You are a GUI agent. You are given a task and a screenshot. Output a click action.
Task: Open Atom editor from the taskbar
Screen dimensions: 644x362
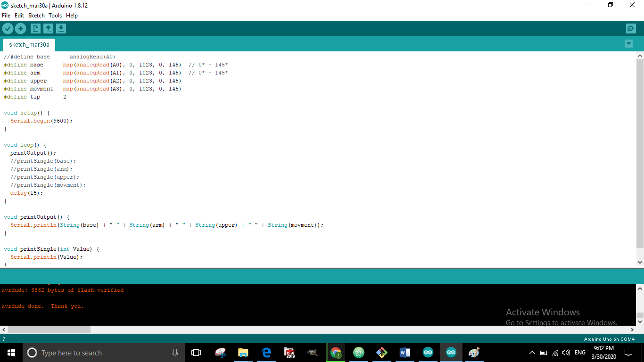359,353
